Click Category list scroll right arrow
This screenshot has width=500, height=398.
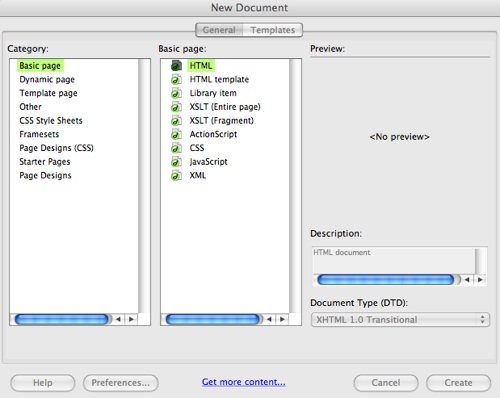pyautogui.click(x=131, y=319)
